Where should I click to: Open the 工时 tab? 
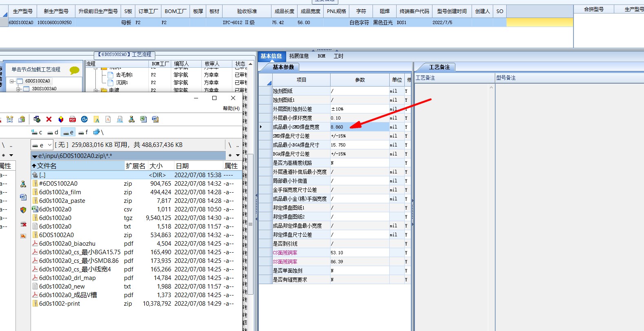click(x=338, y=56)
